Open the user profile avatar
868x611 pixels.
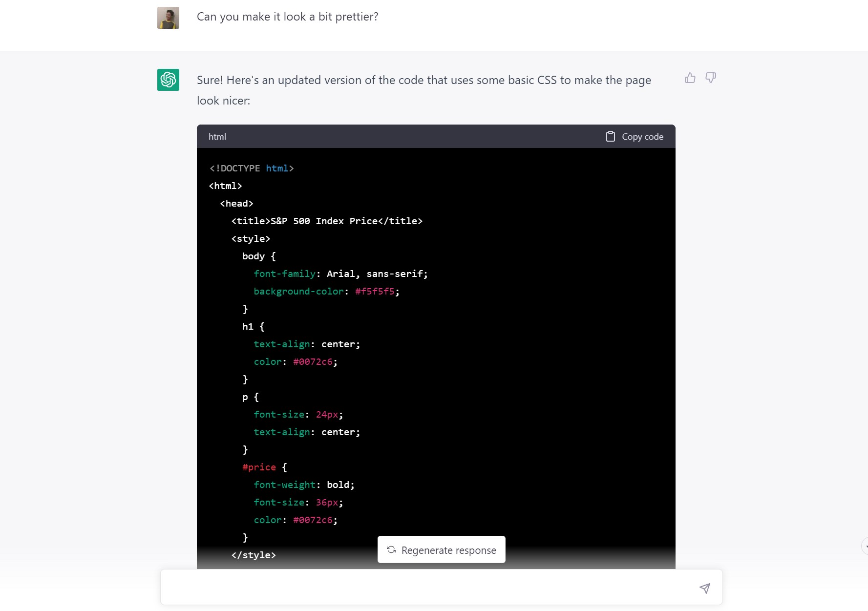pos(168,18)
